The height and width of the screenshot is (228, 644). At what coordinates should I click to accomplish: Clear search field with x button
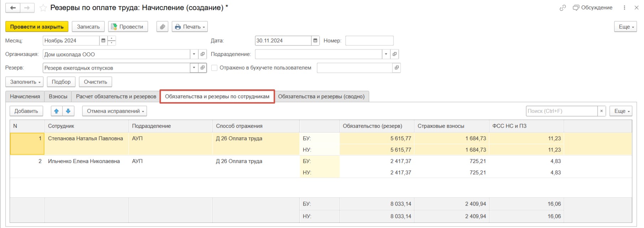601,111
